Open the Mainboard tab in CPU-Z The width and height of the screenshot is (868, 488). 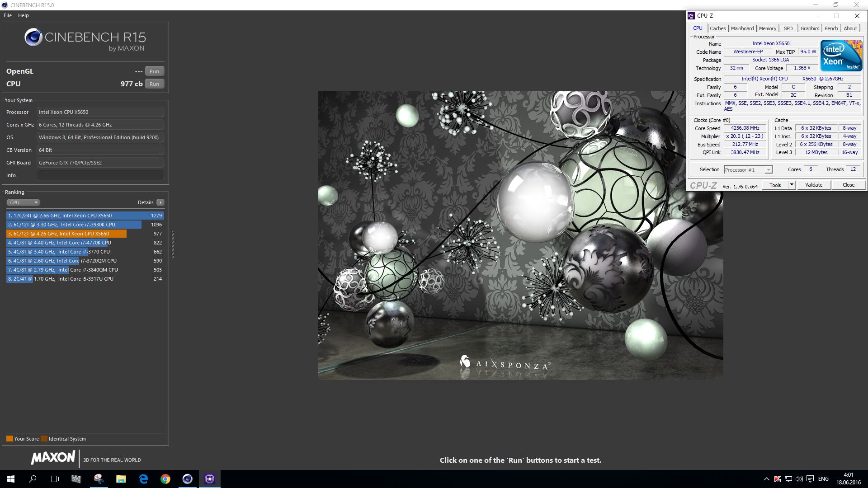pyautogui.click(x=742, y=28)
